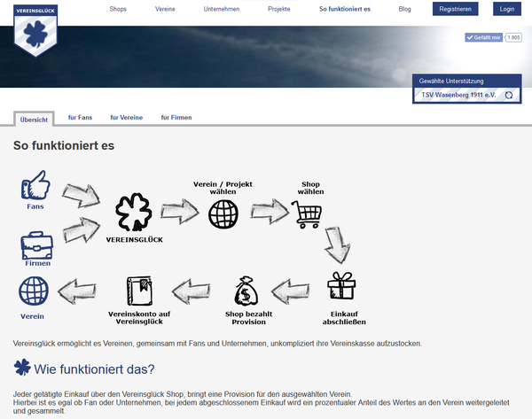This screenshot has height=419, width=532.
Task: Click the globe under Verein / Projekt wählen
Action: pyautogui.click(x=223, y=213)
